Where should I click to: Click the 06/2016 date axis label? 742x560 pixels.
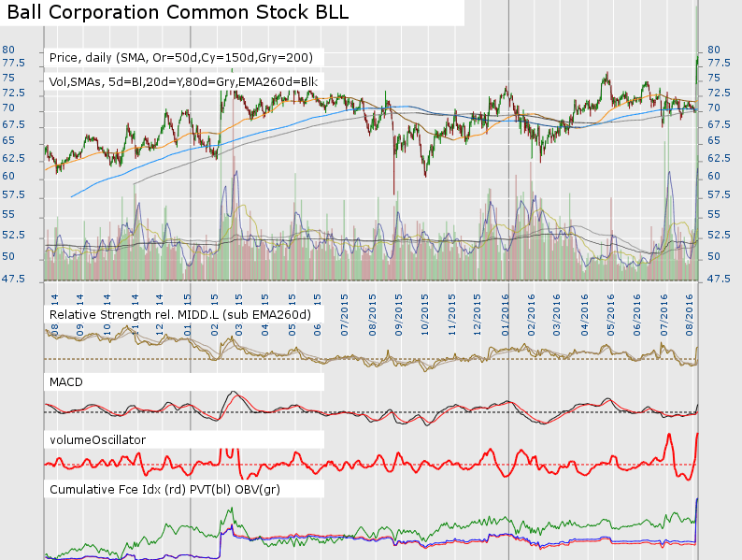[x=637, y=315]
